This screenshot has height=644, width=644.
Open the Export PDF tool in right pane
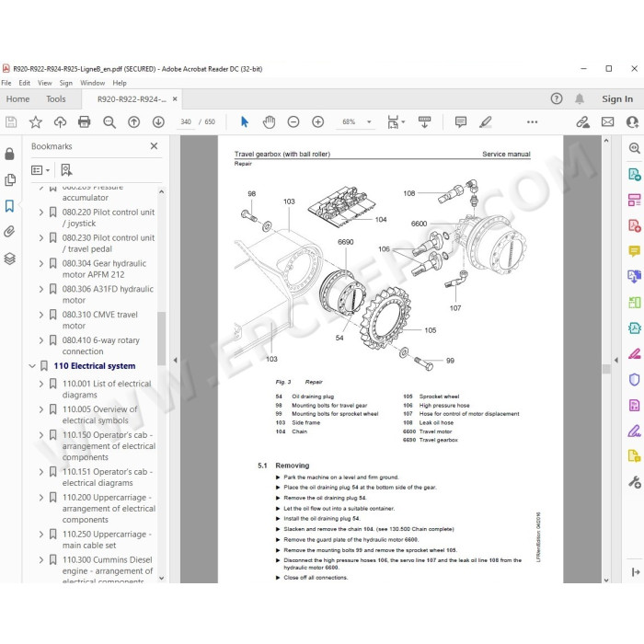click(x=635, y=174)
